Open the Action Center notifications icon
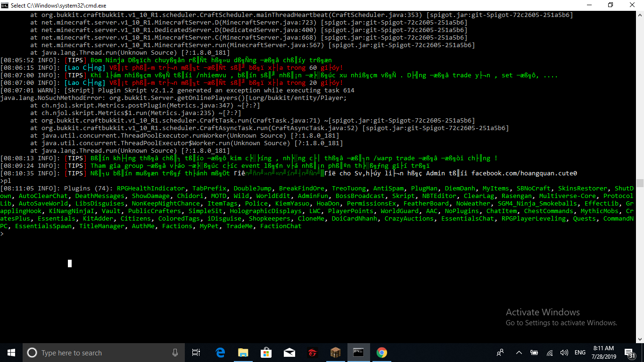The height and width of the screenshot is (362, 644). 629,353
